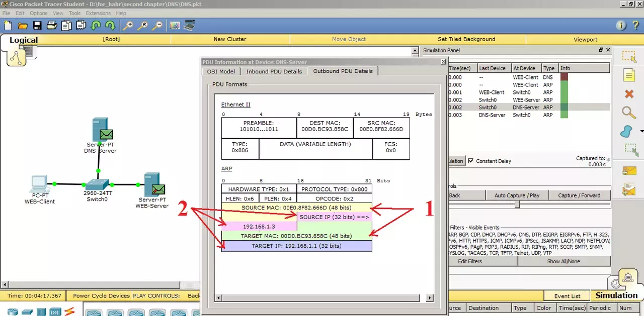Click the Copy icon in toolbar

point(66,26)
